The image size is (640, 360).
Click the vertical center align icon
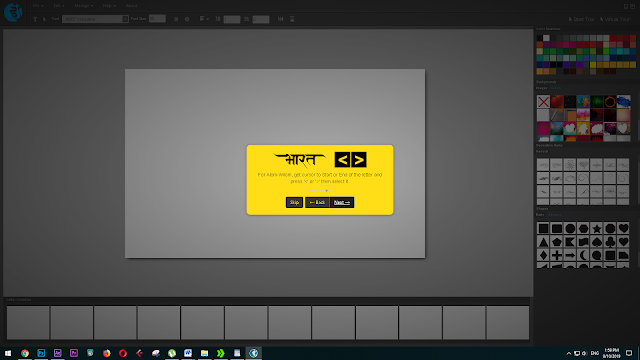tap(292, 19)
